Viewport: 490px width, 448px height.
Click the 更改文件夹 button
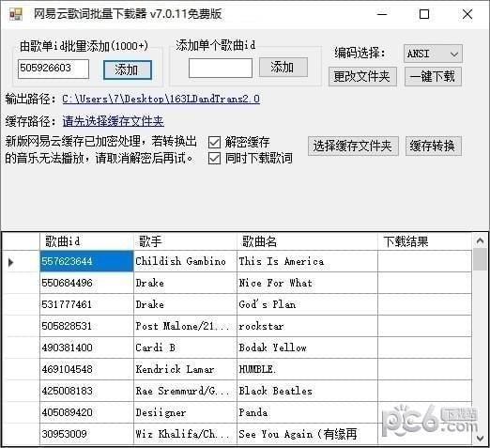point(362,76)
